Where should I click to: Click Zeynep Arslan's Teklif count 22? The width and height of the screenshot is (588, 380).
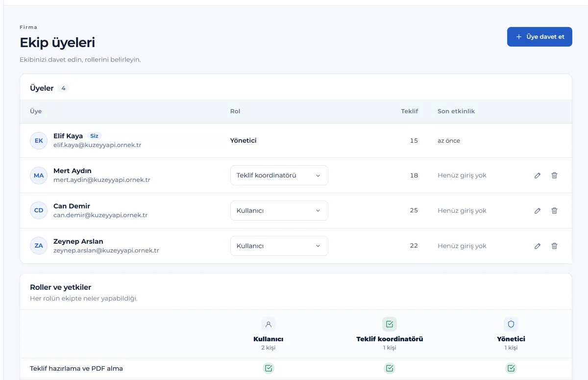tap(414, 246)
